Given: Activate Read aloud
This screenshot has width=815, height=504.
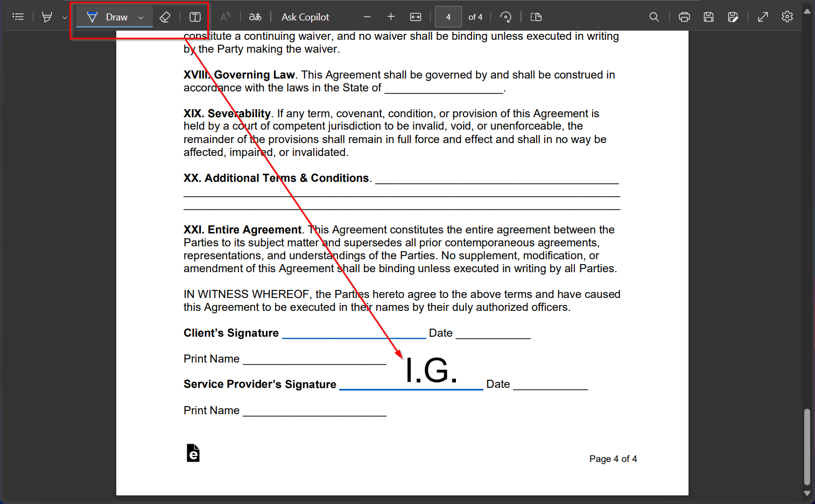Looking at the screenshot, I should (226, 17).
